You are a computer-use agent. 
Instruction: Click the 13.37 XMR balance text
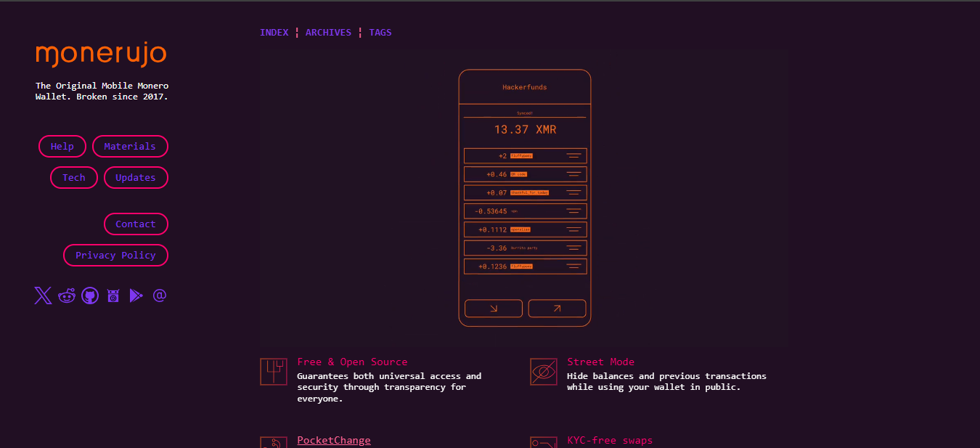pyautogui.click(x=525, y=129)
